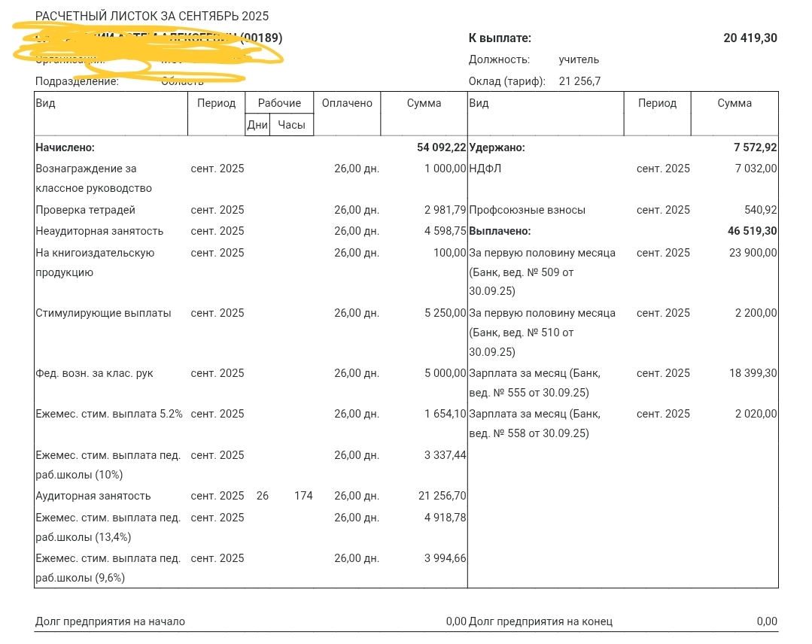Click 'Долг предприятия на конец' label
Image resolution: width=812 pixels, height=644 pixels.
[540, 621]
